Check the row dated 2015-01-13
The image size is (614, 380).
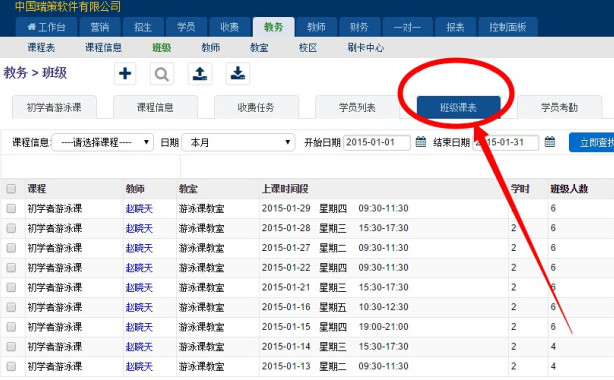coord(11,366)
